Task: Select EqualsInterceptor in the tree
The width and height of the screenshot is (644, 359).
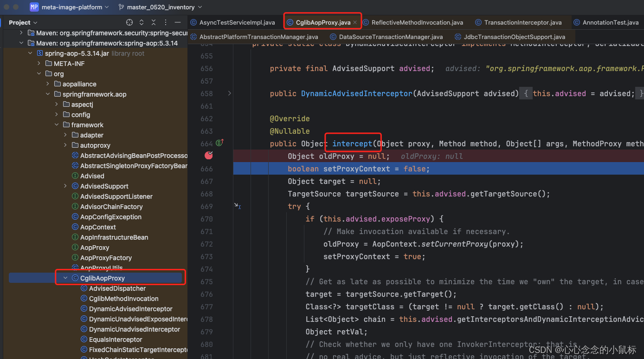Action: click(116, 339)
